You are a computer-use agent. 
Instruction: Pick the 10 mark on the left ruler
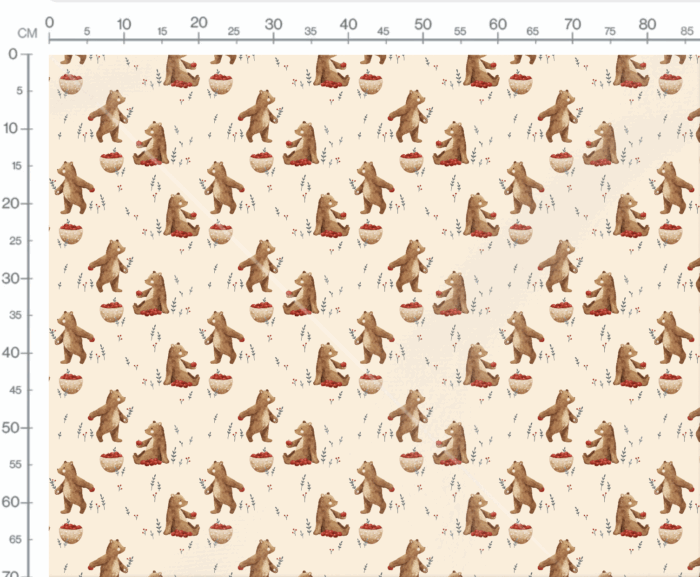click(11, 129)
